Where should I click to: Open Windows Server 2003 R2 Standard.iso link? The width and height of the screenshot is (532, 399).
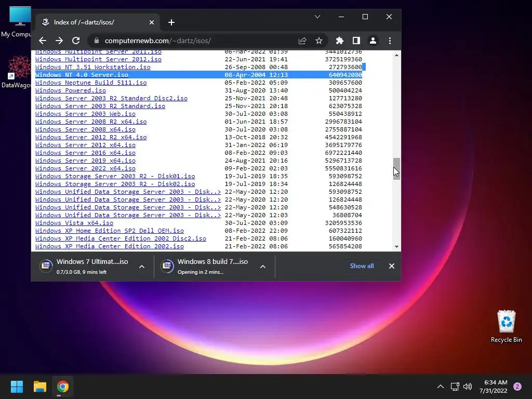click(x=100, y=106)
